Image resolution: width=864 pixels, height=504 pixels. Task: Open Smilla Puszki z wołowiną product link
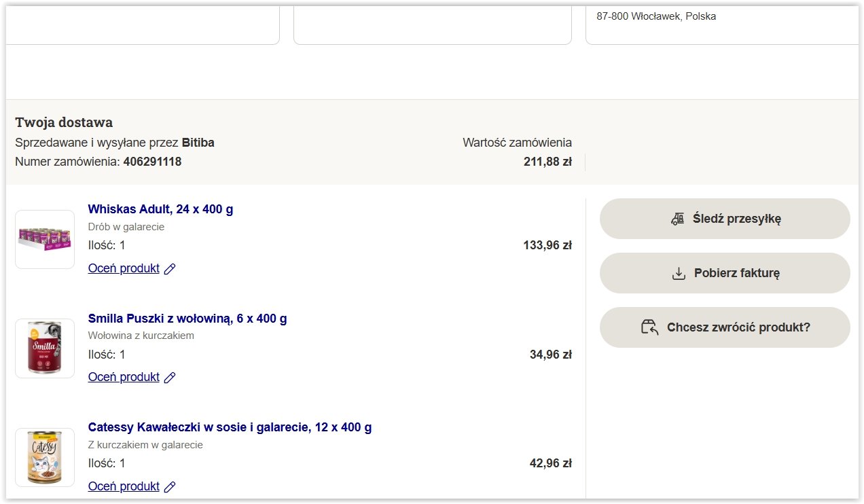click(187, 319)
